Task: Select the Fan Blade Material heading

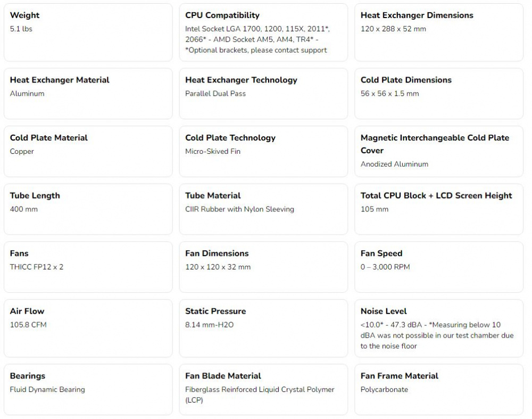Action: 223,376
